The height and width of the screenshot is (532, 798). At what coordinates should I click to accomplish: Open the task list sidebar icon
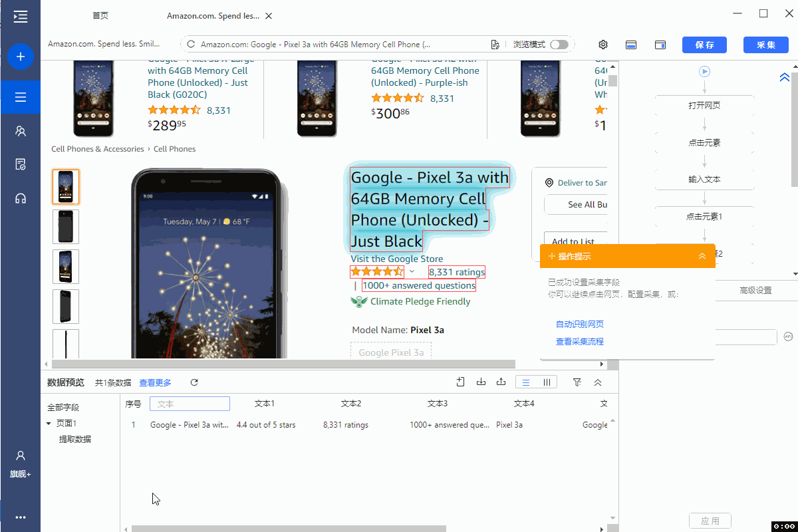click(x=21, y=98)
